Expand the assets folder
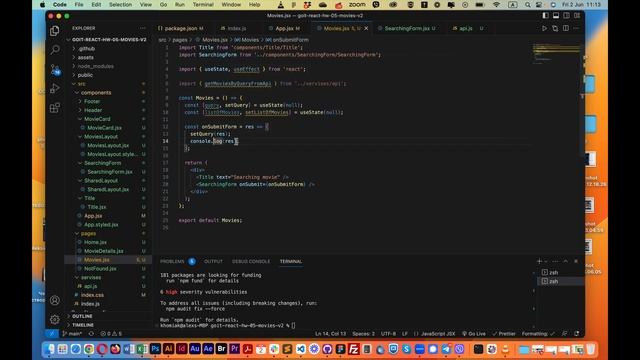 point(85,58)
